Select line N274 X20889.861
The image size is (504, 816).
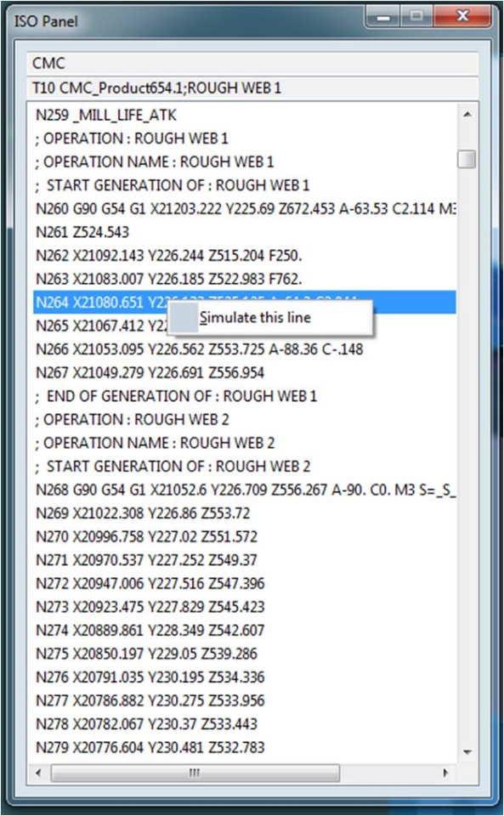point(245,630)
